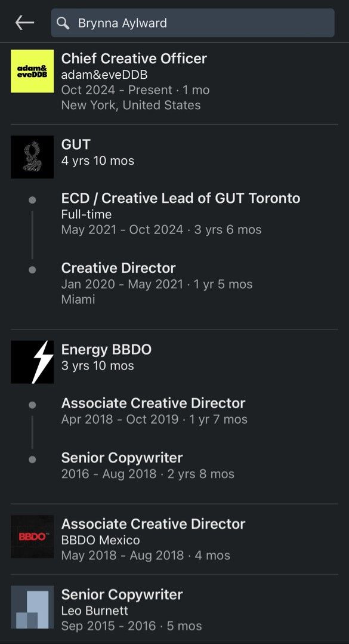Screen dimensions: 349x644
Task: Tap the New York, United States location
Action: click(x=131, y=105)
